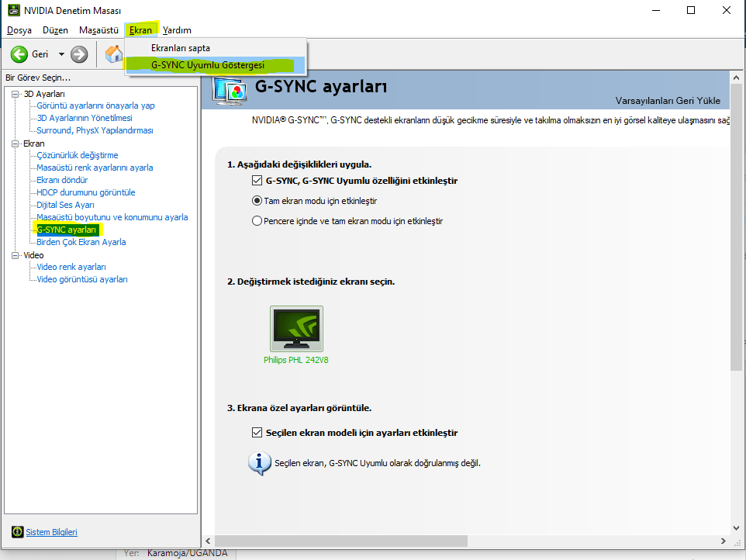
Task: Click Varsayılanları Geri Yükle link
Action: pos(668,101)
